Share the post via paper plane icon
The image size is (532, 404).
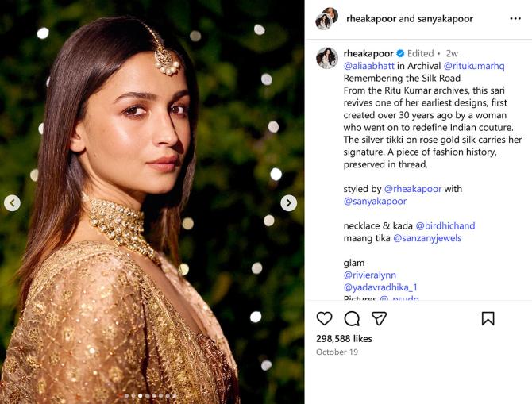tap(379, 318)
